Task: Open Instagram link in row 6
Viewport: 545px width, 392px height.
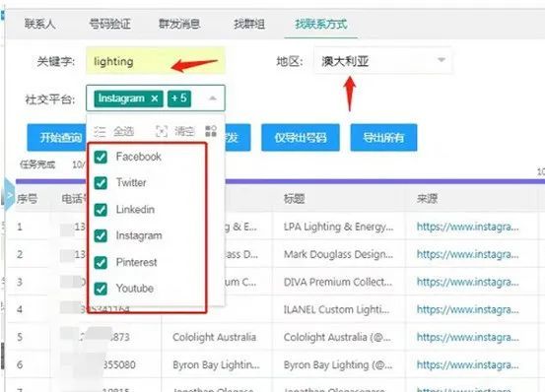Action: pos(467,365)
